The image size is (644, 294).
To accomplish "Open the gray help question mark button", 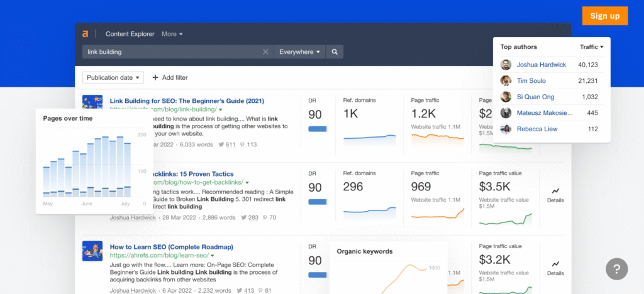I will (x=616, y=269).
